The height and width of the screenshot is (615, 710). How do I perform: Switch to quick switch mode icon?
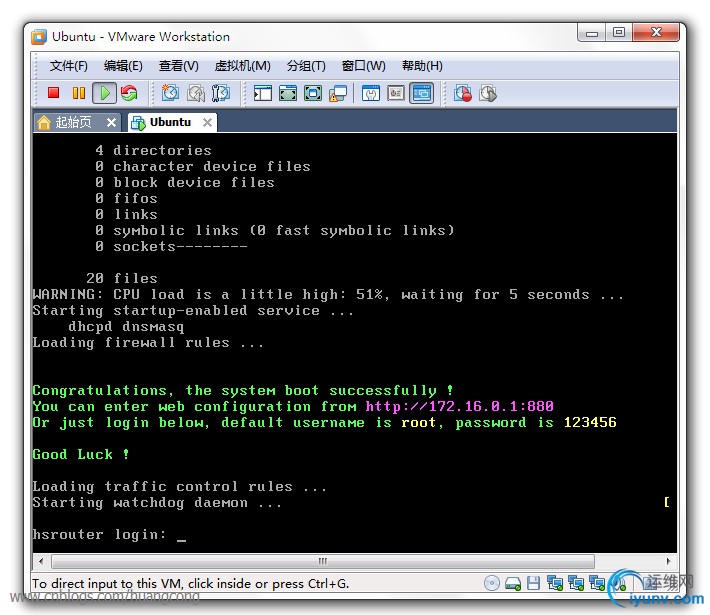[x=288, y=93]
